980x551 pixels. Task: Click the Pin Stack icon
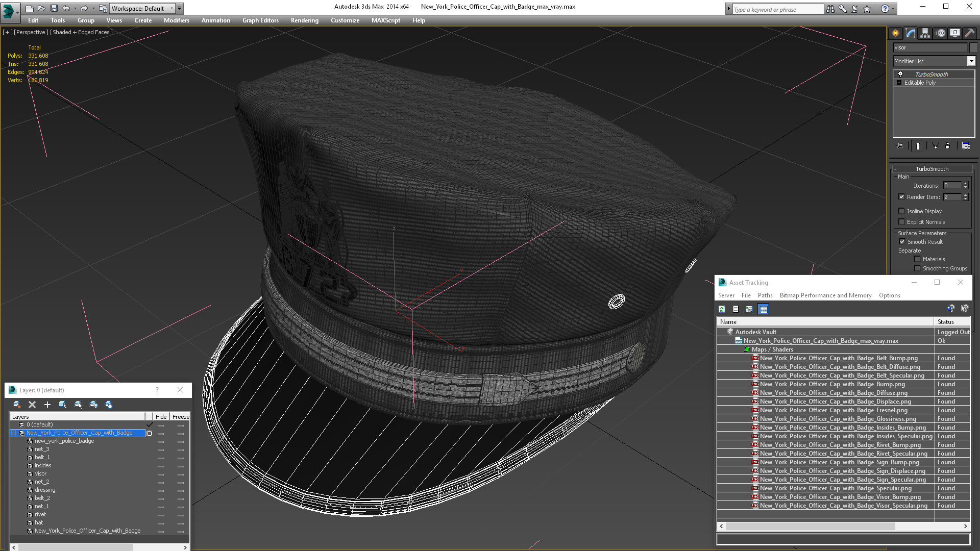pyautogui.click(x=900, y=146)
